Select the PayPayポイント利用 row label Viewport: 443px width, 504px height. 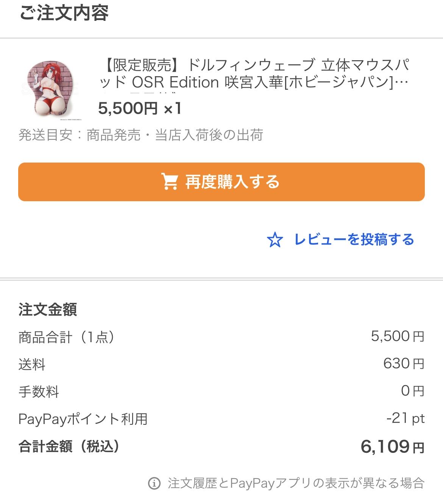point(83,419)
